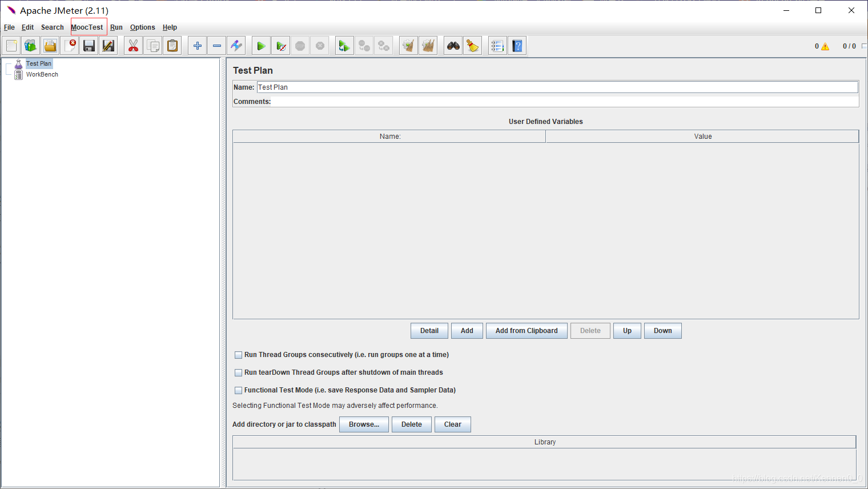The height and width of the screenshot is (489, 868).
Task: Click the 0 / 0 thread counter
Action: tap(849, 46)
